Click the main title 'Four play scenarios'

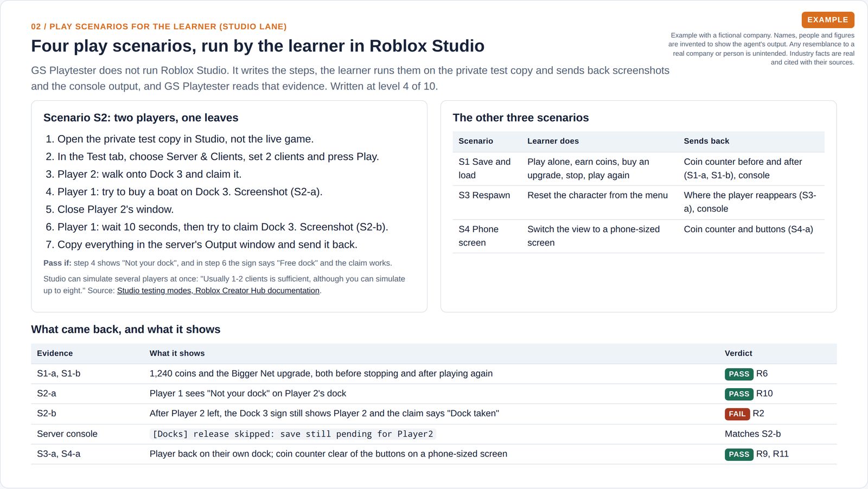click(x=258, y=46)
